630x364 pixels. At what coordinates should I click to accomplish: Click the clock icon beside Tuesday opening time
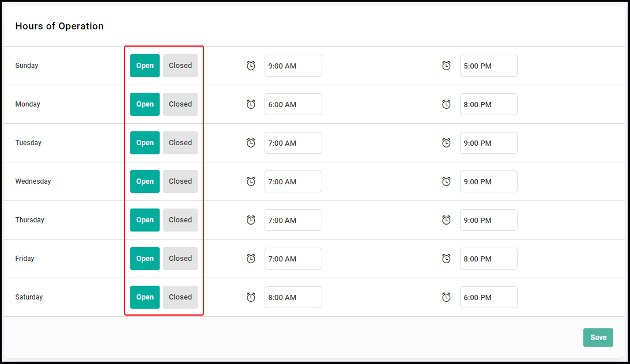pos(251,142)
